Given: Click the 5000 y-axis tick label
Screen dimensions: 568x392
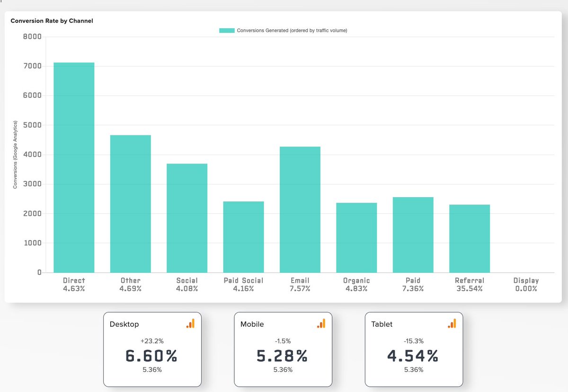Looking at the screenshot, I should pyautogui.click(x=32, y=125).
